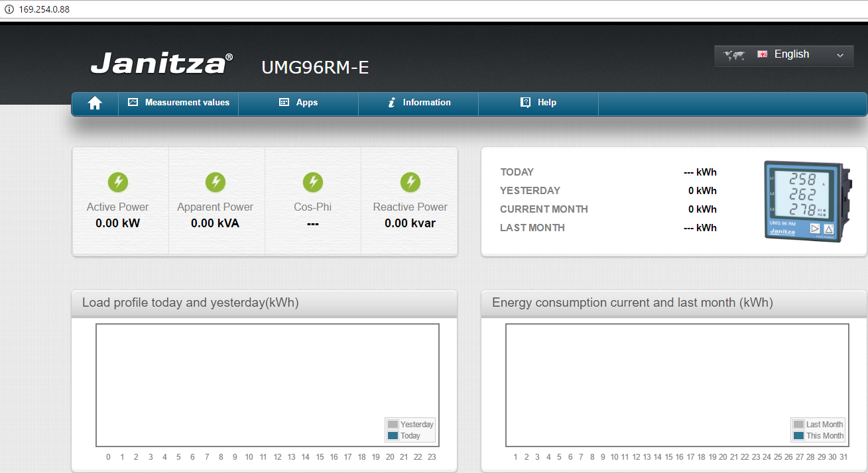This screenshot has width=868, height=473.
Task: Click the Today legend label in load chart
Action: coord(410,436)
